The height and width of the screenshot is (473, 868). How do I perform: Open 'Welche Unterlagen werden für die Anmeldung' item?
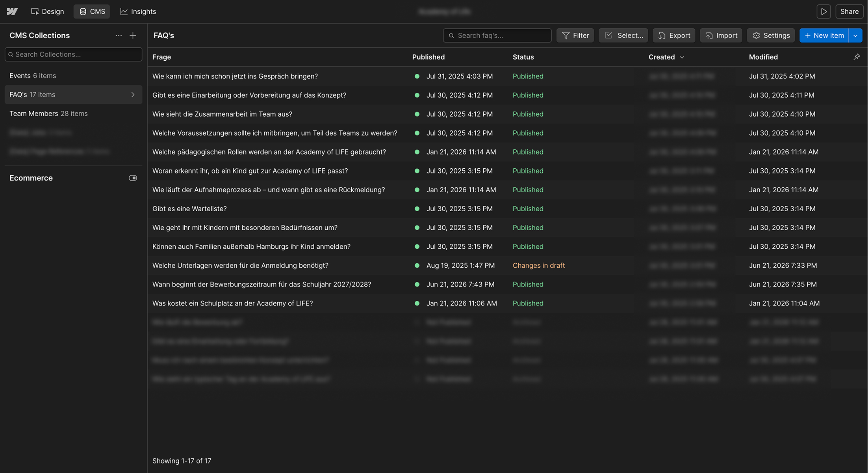click(x=240, y=265)
